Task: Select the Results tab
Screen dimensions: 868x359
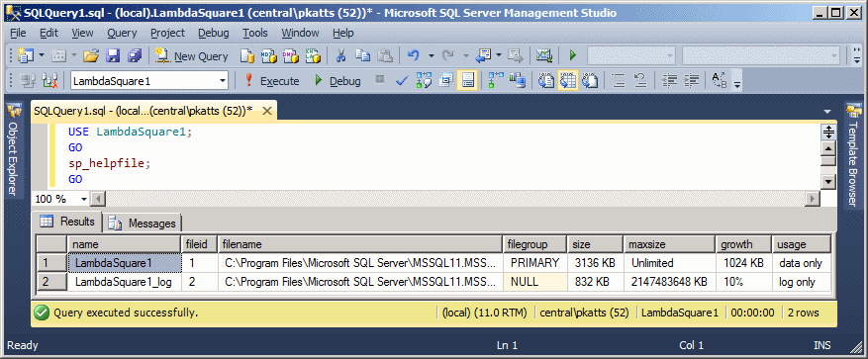Action: [67, 222]
